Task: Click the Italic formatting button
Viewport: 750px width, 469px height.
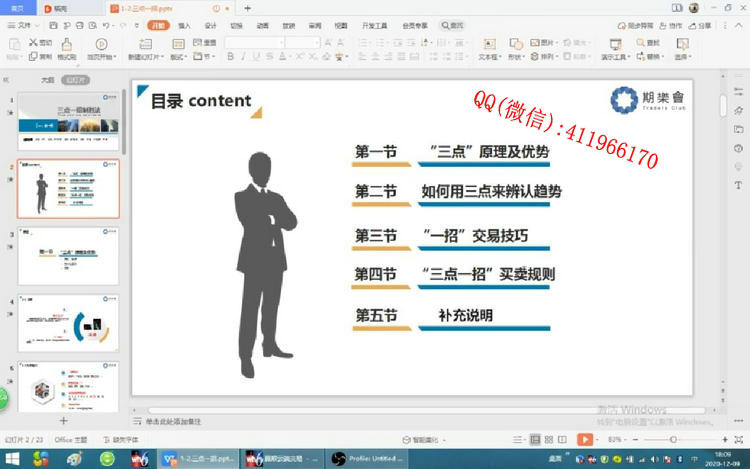Action: click(x=243, y=57)
